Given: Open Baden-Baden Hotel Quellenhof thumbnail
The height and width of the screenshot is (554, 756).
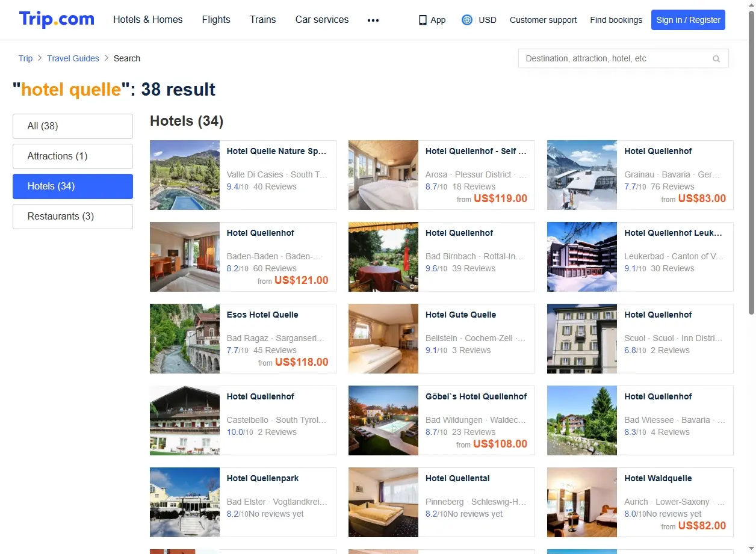Looking at the screenshot, I should [x=185, y=257].
